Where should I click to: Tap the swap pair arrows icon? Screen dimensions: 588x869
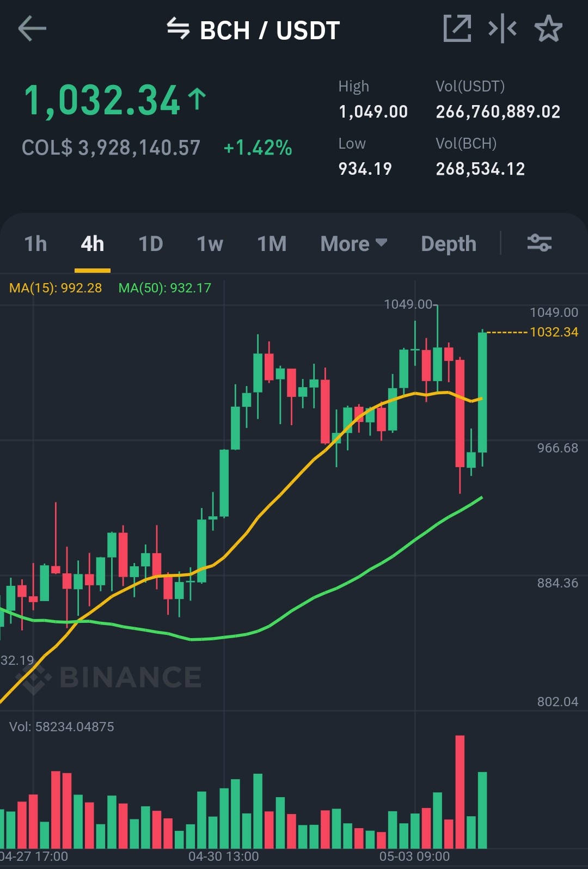178,29
